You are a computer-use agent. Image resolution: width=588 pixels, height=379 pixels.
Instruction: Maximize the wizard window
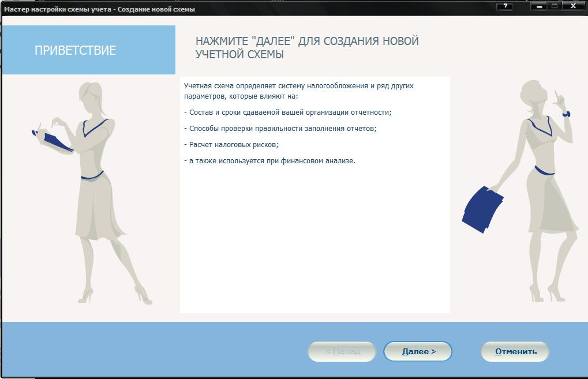tap(555, 6)
